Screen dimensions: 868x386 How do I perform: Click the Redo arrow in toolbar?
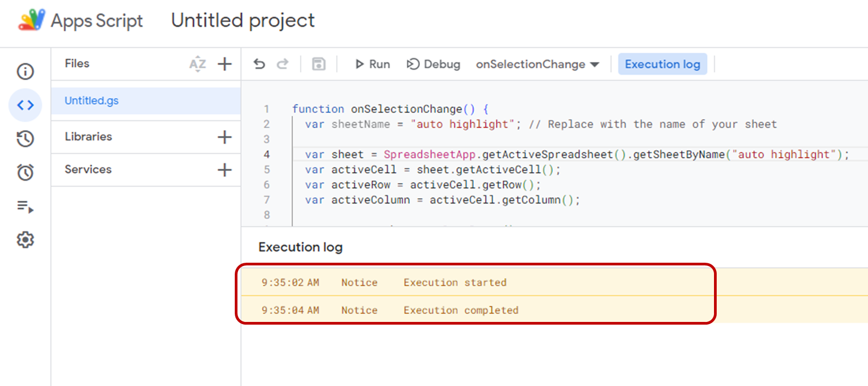(283, 64)
